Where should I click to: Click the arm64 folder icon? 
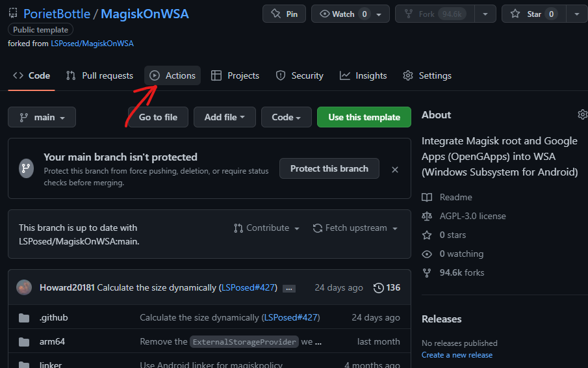(24, 342)
